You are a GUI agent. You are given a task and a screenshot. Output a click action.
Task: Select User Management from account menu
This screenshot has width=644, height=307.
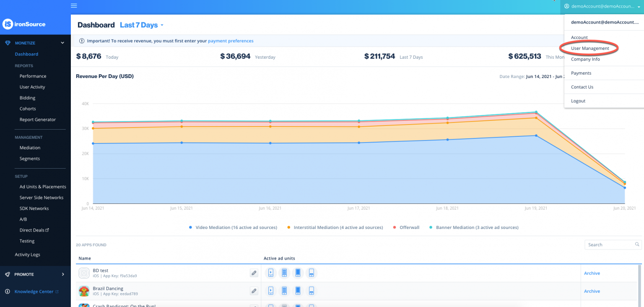point(590,48)
